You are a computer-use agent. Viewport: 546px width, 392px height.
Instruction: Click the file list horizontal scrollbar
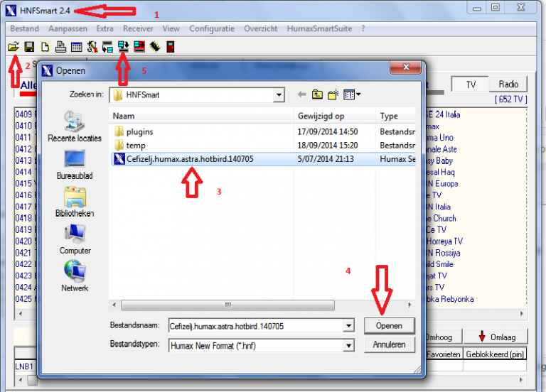[262, 305]
